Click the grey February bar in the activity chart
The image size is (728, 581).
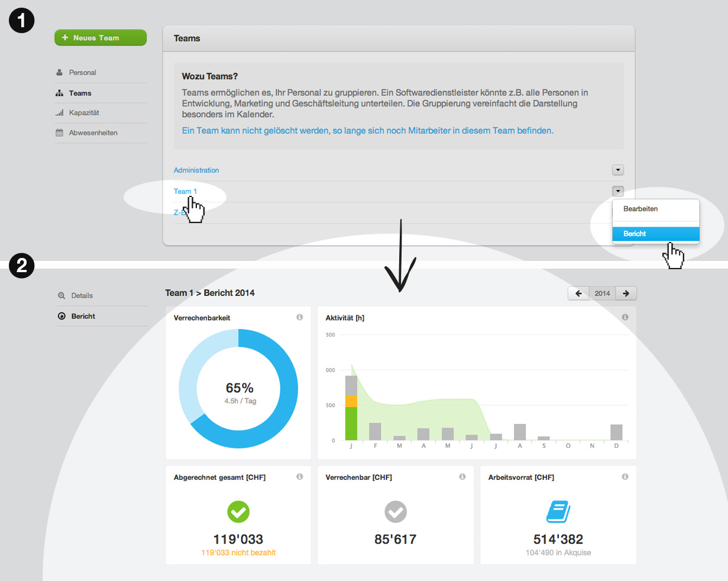tap(375, 432)
